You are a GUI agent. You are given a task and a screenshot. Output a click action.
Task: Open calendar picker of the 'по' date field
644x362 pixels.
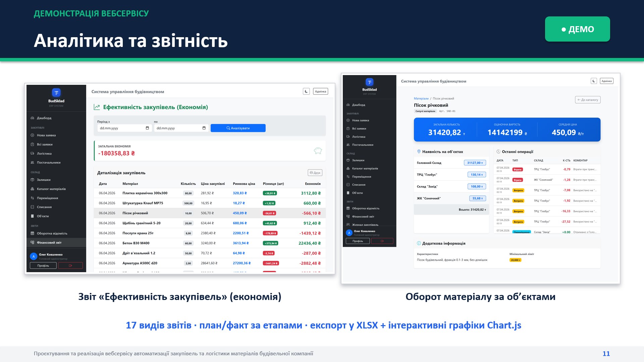point(204,128)
